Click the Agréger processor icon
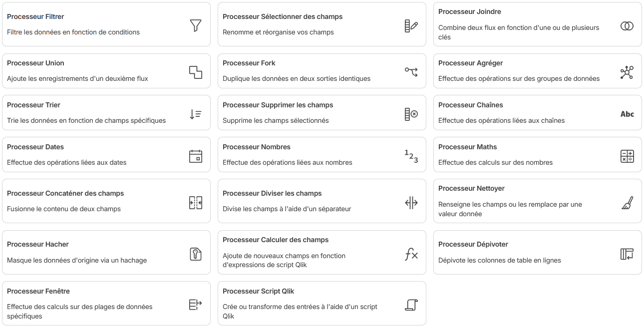The height and width of the screenshot is (328, 644). [x=627, y=71]
